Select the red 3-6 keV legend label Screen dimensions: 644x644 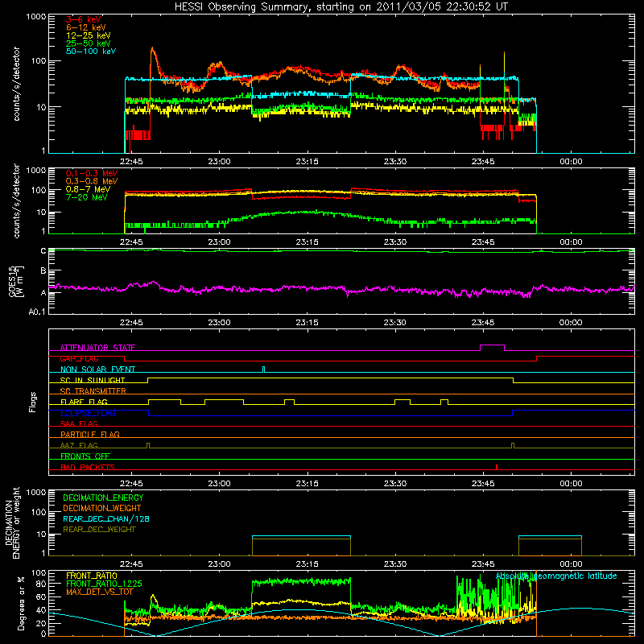click(84, 19)
